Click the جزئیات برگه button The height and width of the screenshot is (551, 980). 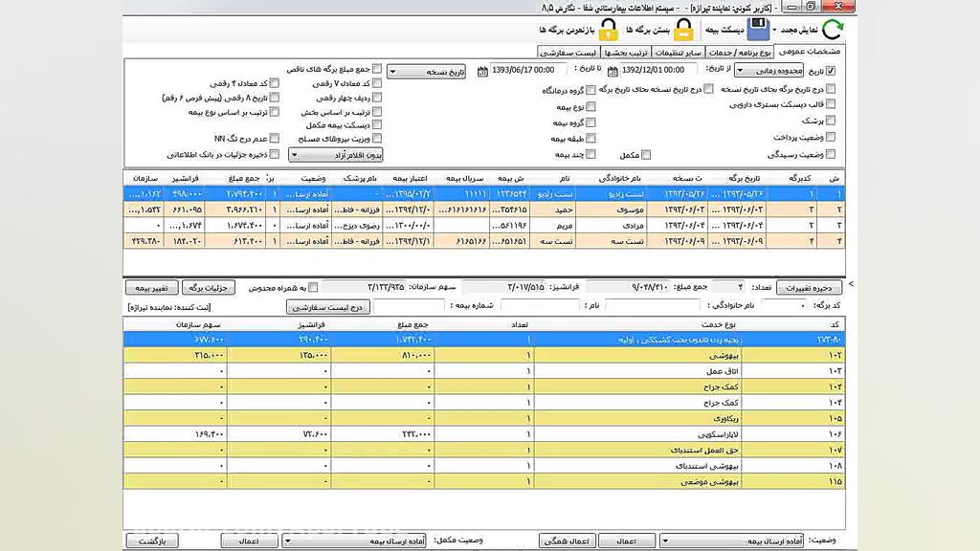tap(208, 287)
